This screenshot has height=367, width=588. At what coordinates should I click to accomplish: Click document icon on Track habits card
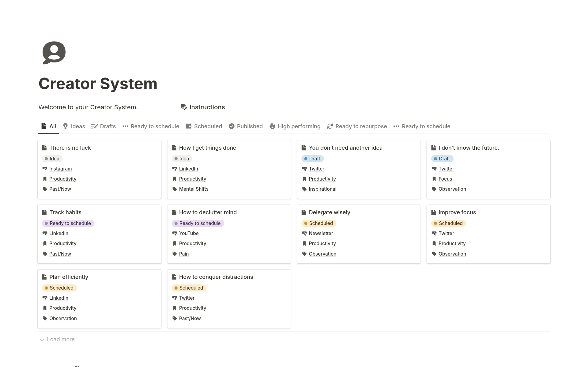(44, 212)
